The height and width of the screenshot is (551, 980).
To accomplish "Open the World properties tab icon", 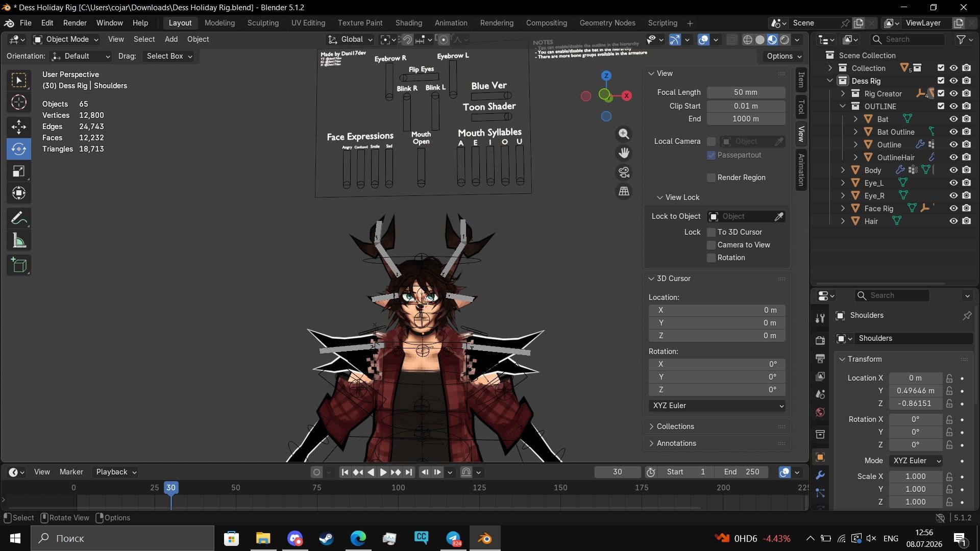I will tap(820, 412).
